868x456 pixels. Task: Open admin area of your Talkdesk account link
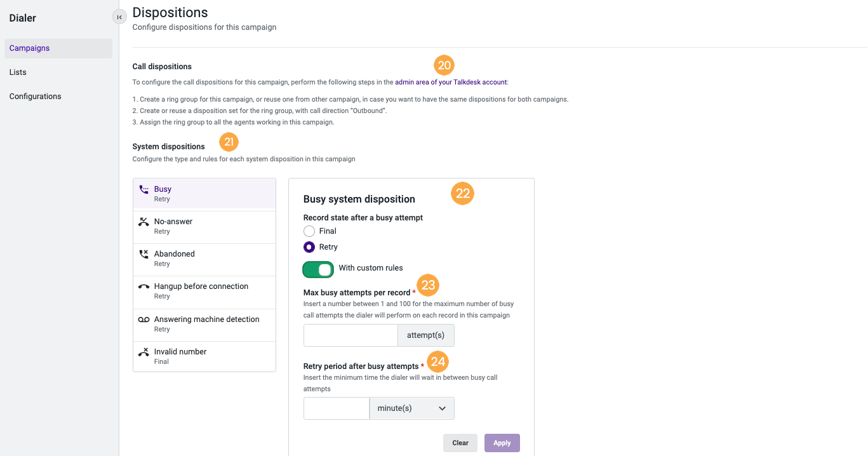[x=451, y=83]
